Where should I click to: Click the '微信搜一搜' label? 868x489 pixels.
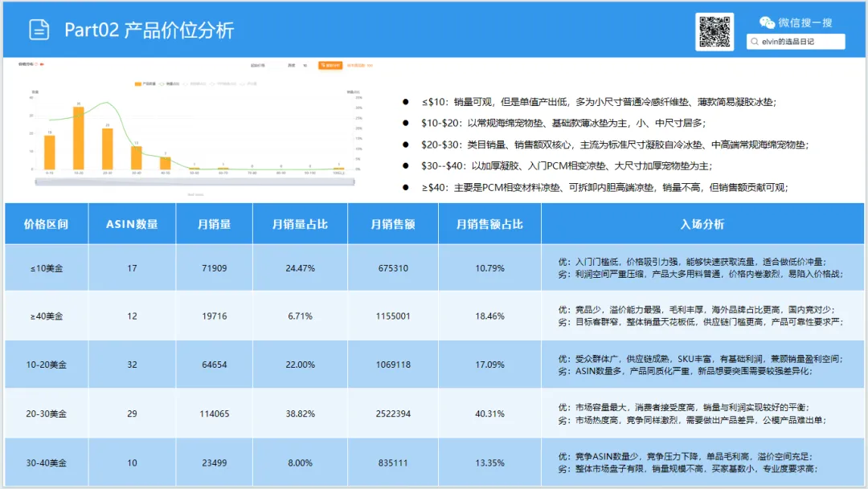[805, 22]
